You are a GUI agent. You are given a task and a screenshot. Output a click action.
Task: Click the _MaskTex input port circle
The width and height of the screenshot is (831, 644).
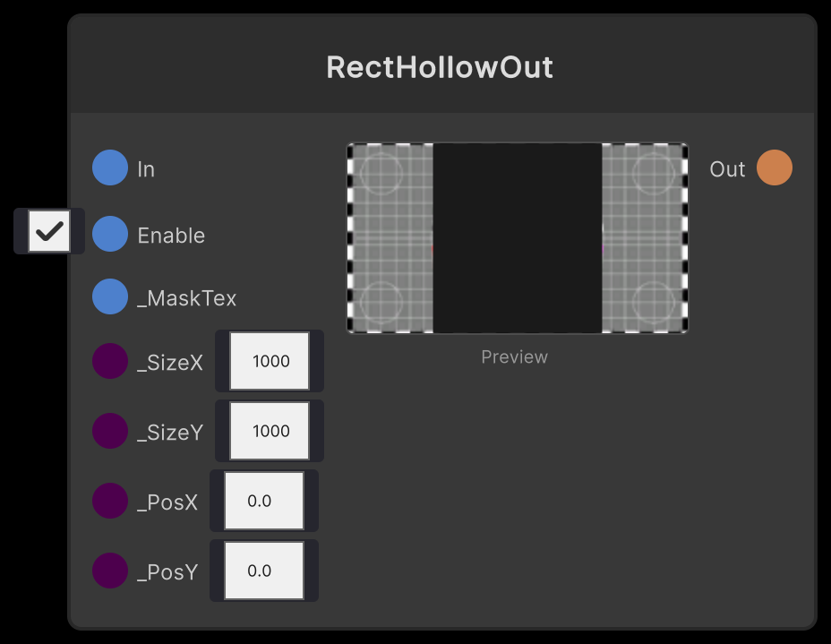pos(109,296)
